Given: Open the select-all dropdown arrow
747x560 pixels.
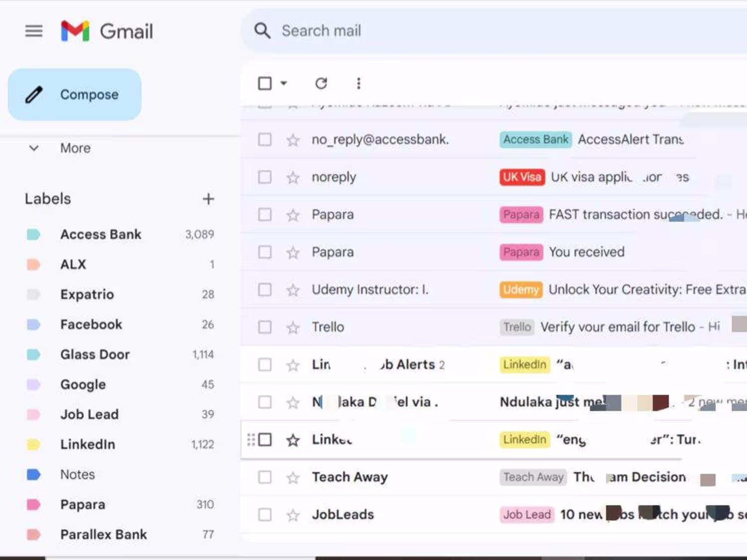Looking at the screenshot, I should coord(284,83).
